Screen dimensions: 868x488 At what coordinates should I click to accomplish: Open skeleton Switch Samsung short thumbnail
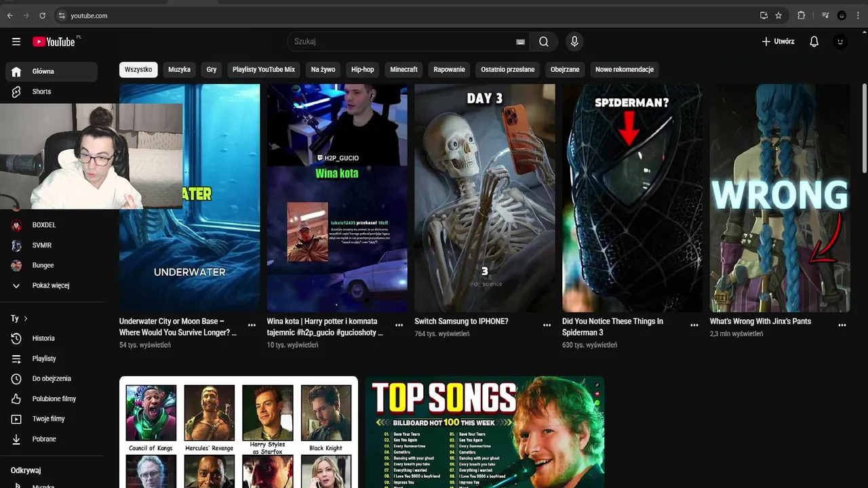pyautogui.click(x=485, y=198)
